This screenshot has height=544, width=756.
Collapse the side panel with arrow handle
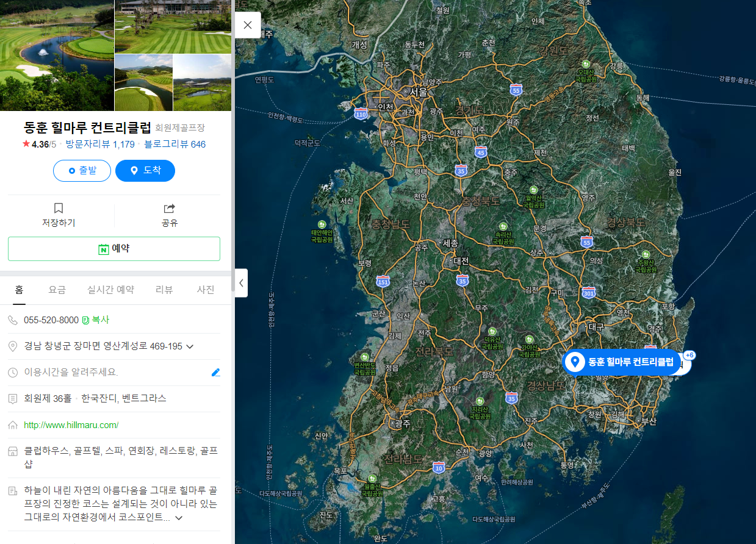click(241, 283)
